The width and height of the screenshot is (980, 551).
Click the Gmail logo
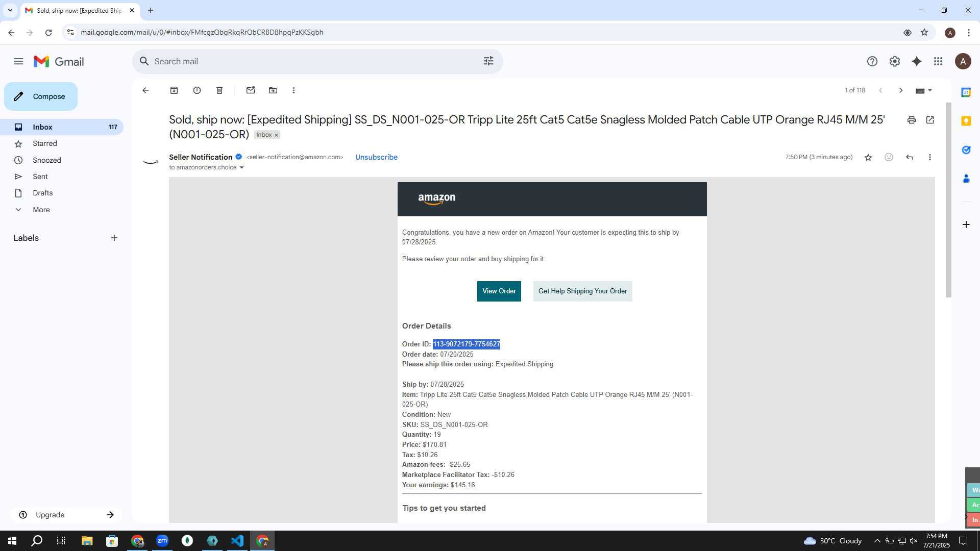(59, 62)
